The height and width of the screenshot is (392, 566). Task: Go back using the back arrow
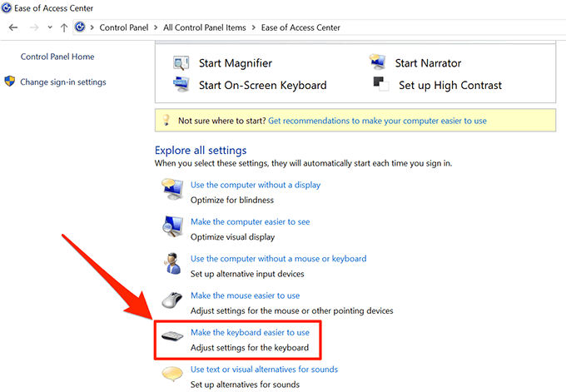(12, 27)
